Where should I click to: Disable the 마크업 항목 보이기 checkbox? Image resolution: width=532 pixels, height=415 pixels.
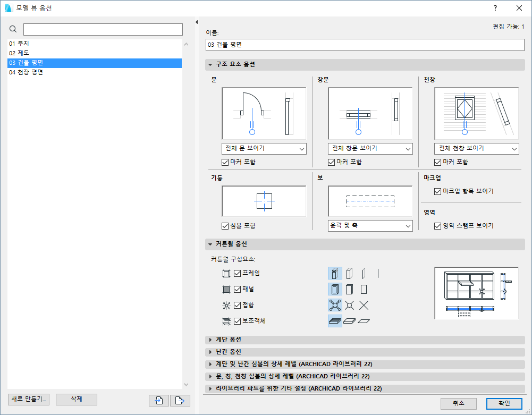tap(437, 191)
